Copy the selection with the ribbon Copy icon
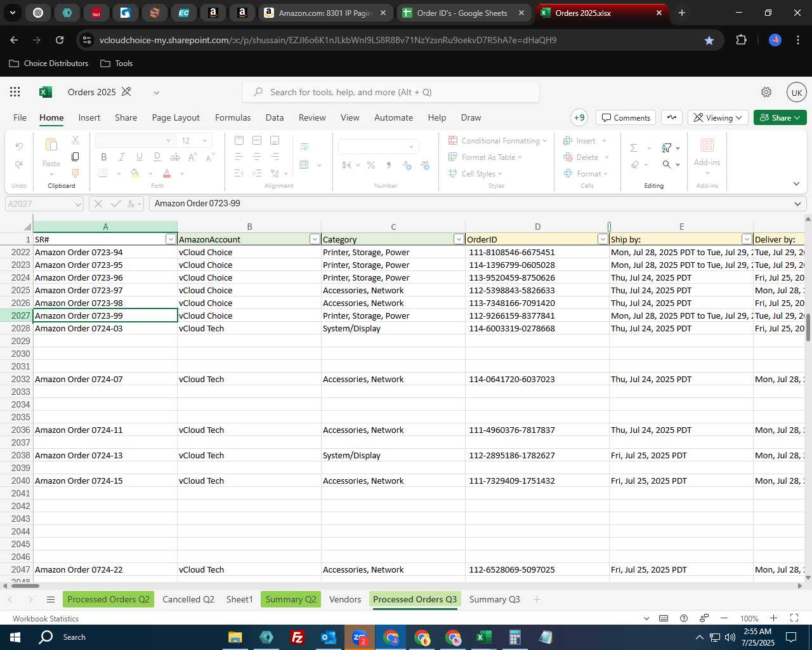The height and width of the screenshot is (650, 812). coord(75,157)
